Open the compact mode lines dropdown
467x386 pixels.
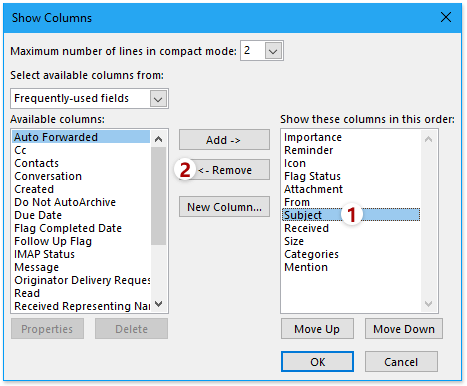pos(273,51)
